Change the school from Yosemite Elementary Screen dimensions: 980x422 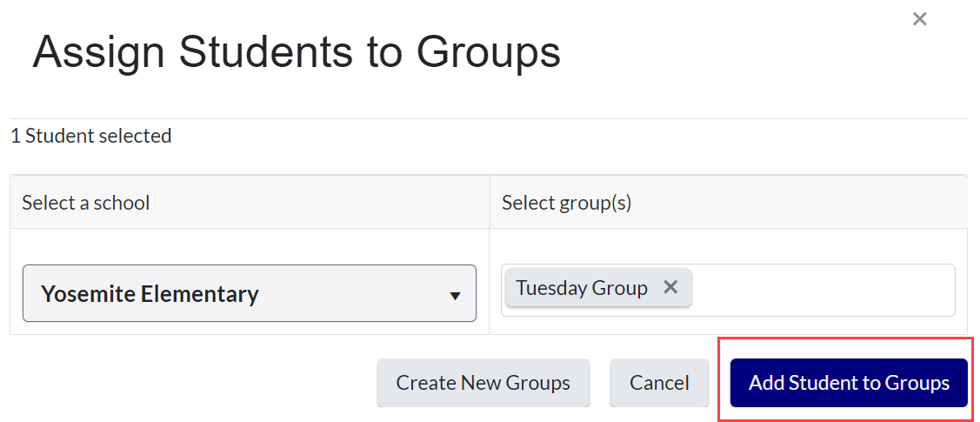pos(249,293)
